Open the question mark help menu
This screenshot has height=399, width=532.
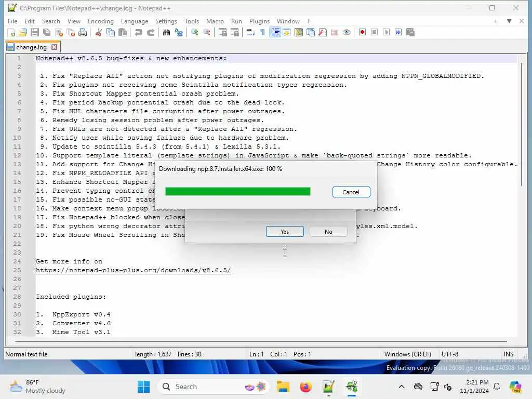click(308, 21)
